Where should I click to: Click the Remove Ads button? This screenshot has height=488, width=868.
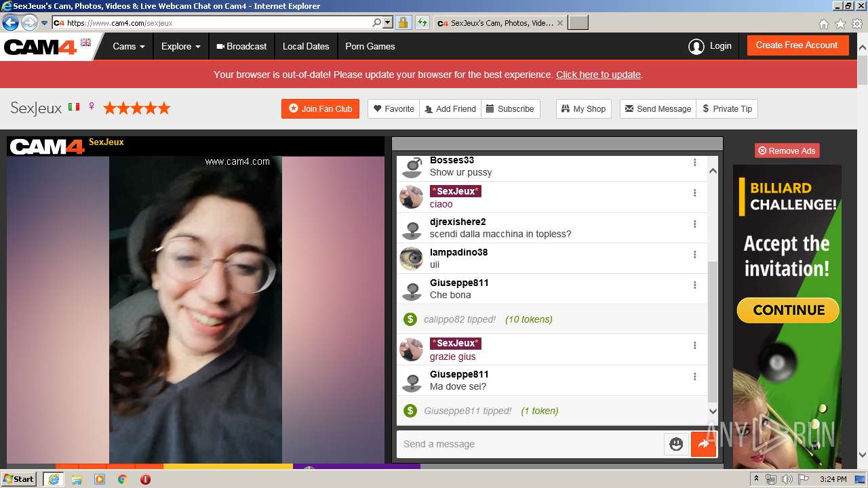pyautogui.click(x=787, y=150)
